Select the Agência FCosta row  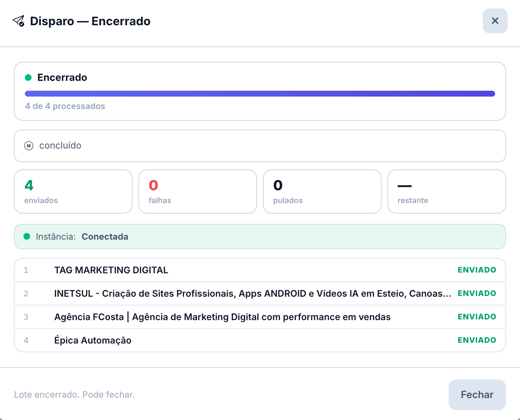point(260,317)
